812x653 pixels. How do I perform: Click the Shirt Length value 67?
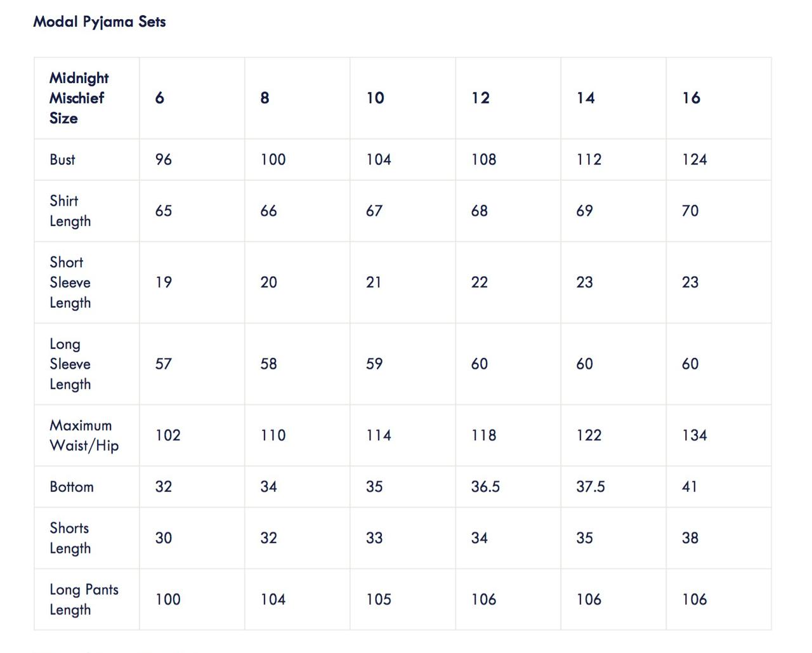click(374, 211)
